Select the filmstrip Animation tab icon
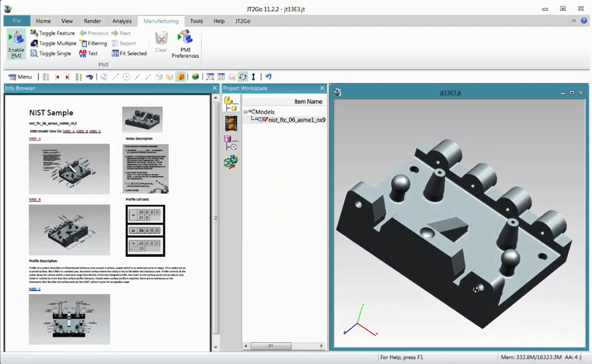Viewport: 592px width, 364px height. click(x=231, y=123)
